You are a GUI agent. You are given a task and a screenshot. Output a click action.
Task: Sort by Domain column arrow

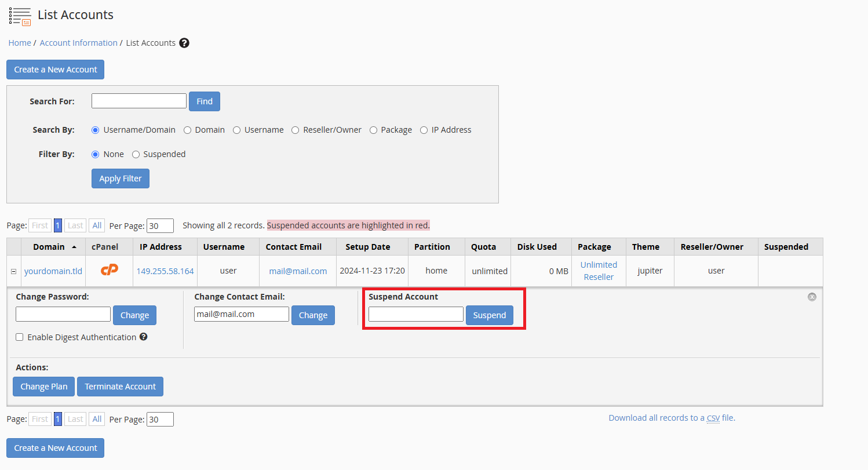click(x=74, y=247)
